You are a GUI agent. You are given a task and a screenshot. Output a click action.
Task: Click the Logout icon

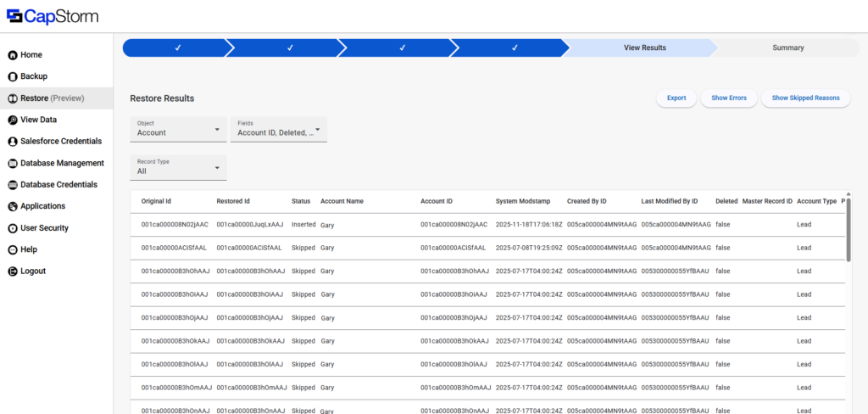[13, 271]
